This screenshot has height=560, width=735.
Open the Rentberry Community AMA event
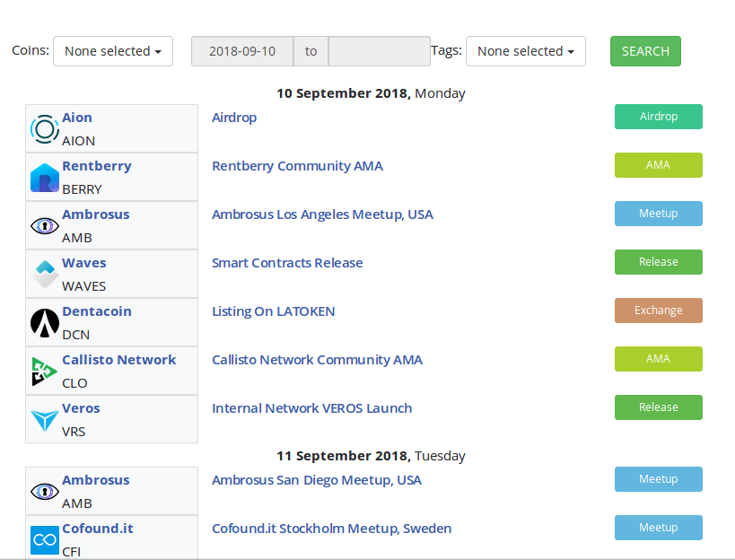297,166
